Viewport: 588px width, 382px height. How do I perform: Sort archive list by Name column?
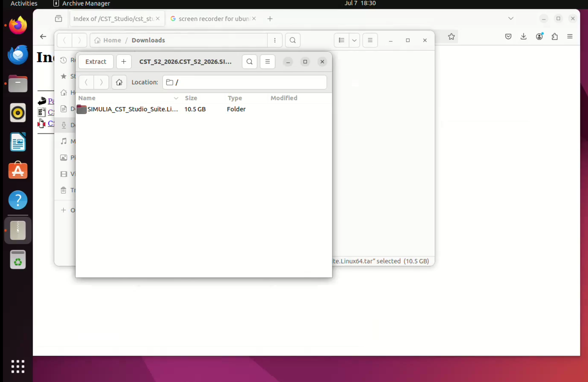pyautogui.click(x=129, y=98)
